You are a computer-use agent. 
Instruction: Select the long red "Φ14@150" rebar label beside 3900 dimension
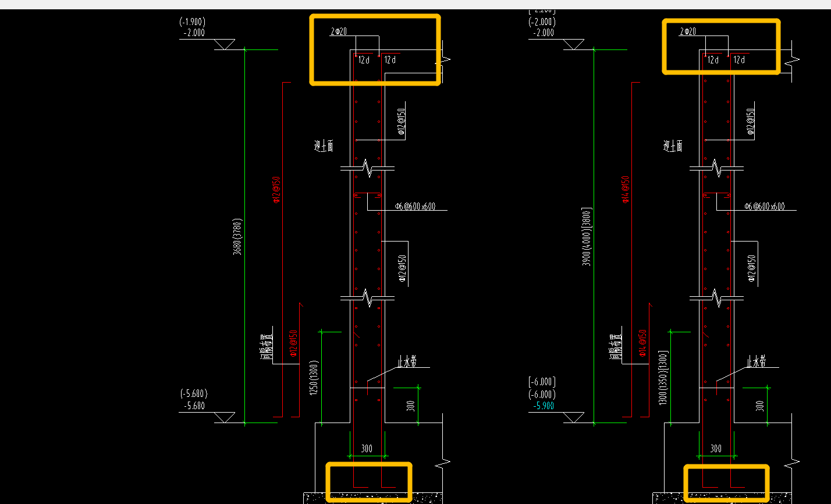(626, 190)
